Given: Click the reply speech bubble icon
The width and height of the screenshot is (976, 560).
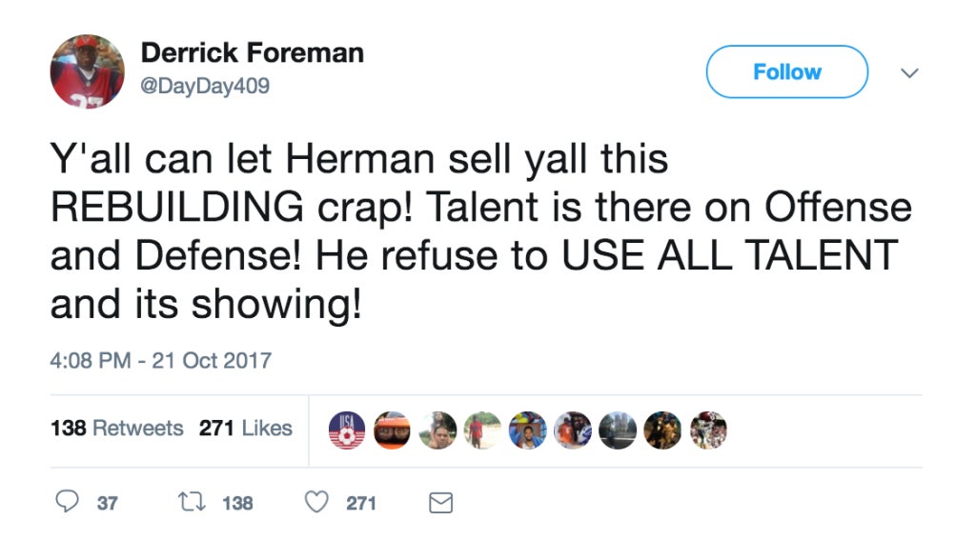Looking at the screenshot, I should tap(68, 501).
